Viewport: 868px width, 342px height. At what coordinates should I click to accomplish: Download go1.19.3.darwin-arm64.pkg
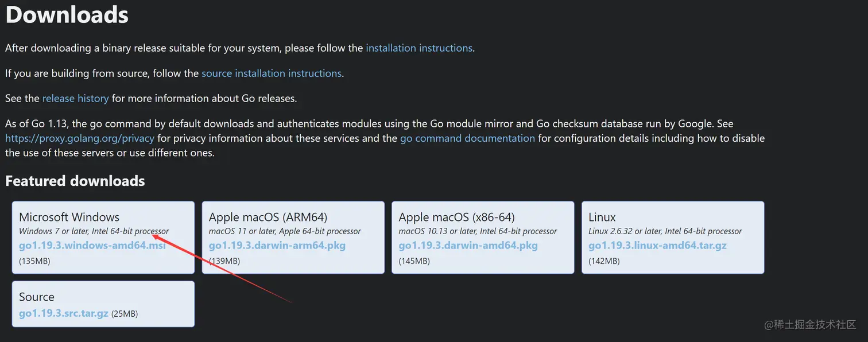coord(277,246)
